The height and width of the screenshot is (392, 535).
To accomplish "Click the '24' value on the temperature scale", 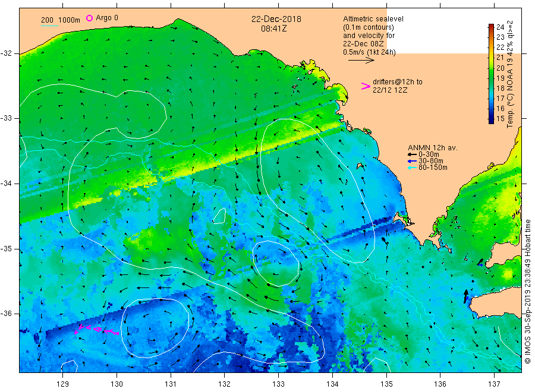I will [500, 27].
